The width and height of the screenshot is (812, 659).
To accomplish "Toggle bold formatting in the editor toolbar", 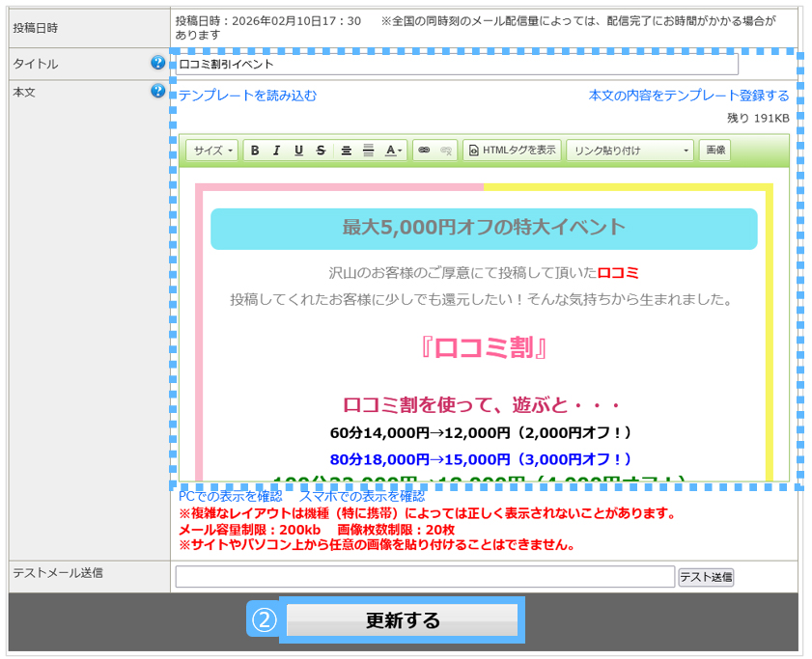I will (x=255, y=151).
